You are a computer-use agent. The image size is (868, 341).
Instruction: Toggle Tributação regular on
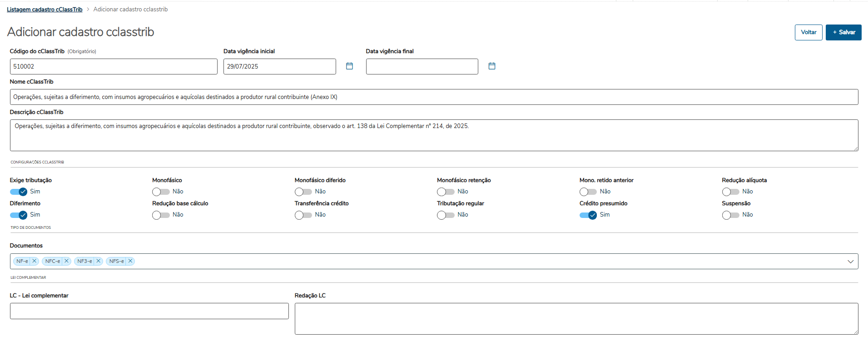446,215
